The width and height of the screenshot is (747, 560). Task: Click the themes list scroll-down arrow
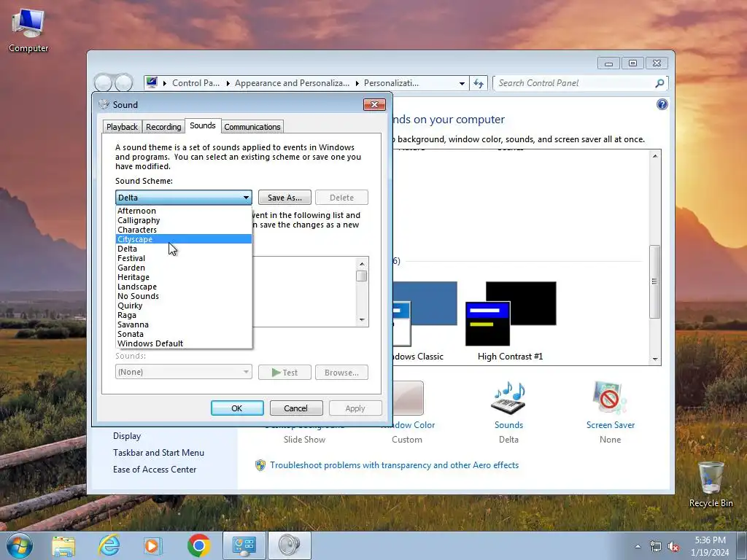[x=655, y=359]
